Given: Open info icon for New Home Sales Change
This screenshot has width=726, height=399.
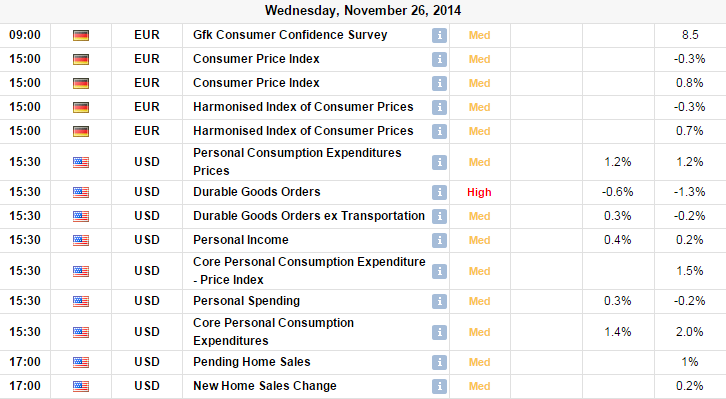Looking at the screenshot, I should tap(439, 386).
